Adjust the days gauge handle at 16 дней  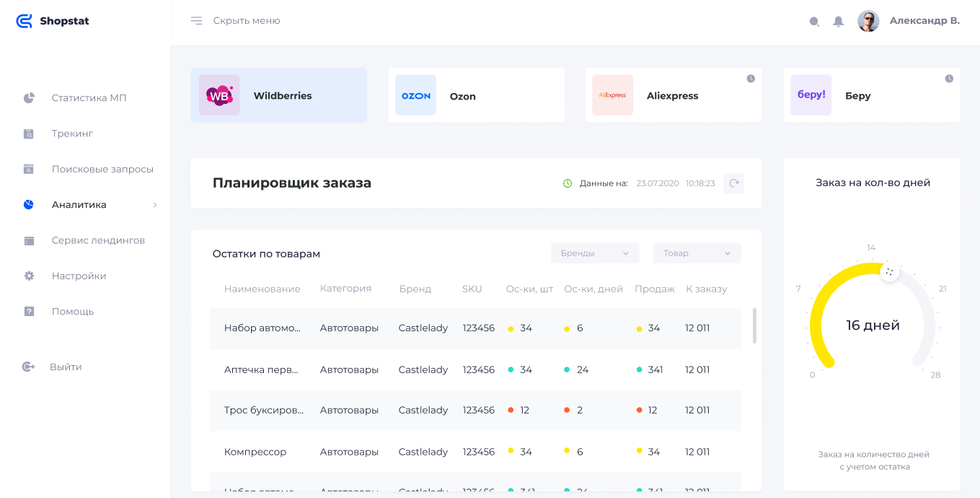[890, 272]
